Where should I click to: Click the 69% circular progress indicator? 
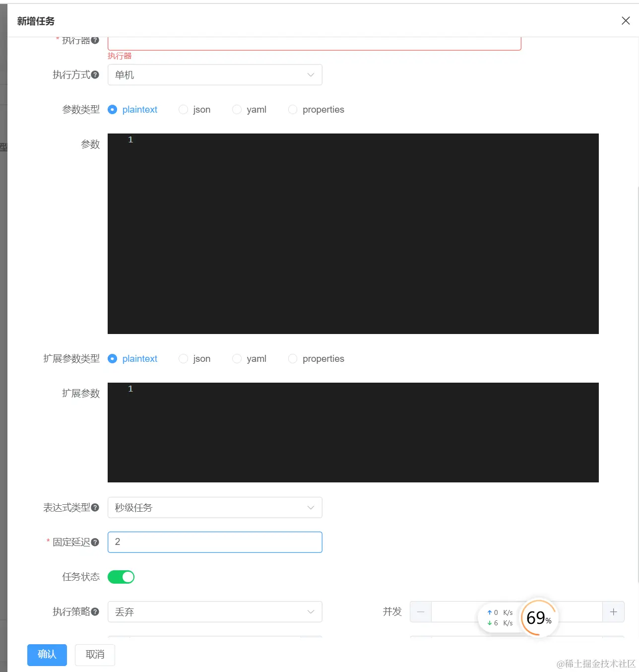click(x=538, y=618)
